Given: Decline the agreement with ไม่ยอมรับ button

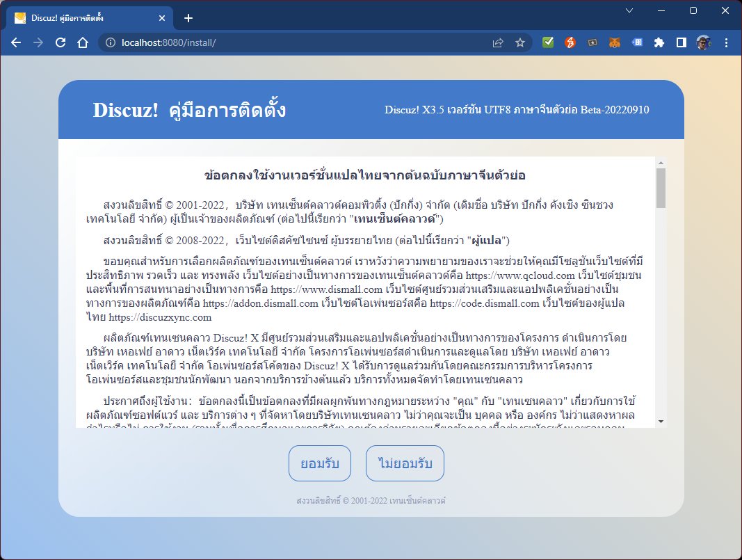Looking at the screenshot, I should tap(405, 463).
